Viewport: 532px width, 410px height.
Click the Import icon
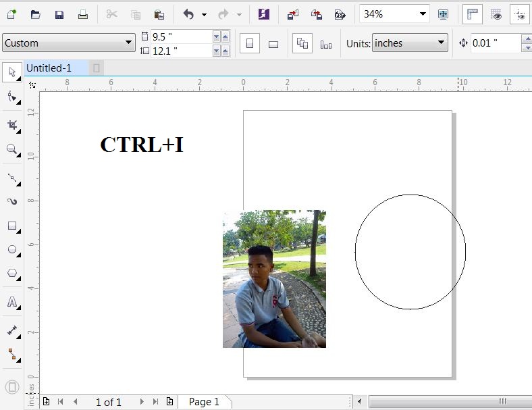[293, 14]
